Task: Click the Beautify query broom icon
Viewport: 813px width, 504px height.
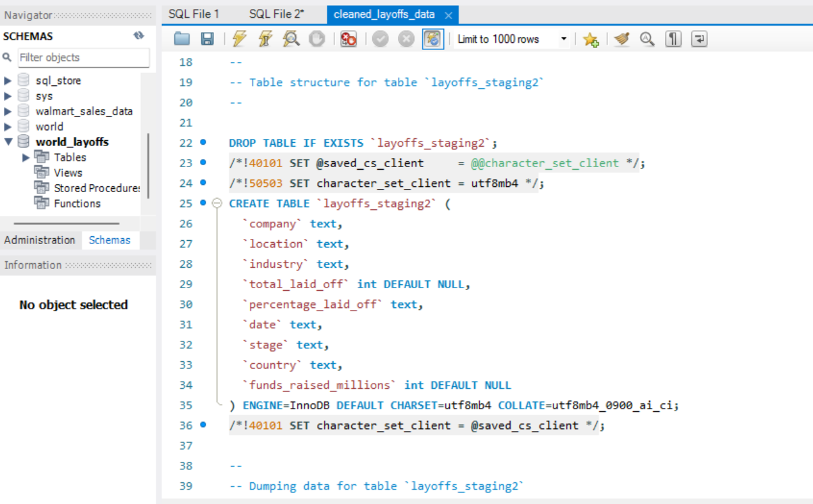Action: pyautogui.click(x=621, y=39)
